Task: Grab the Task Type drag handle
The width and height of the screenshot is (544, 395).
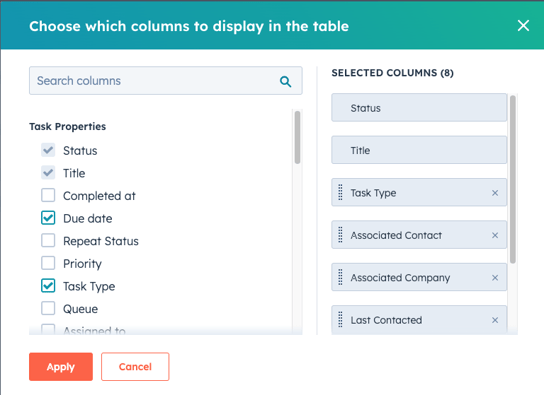Action: (x=340, y=192)
